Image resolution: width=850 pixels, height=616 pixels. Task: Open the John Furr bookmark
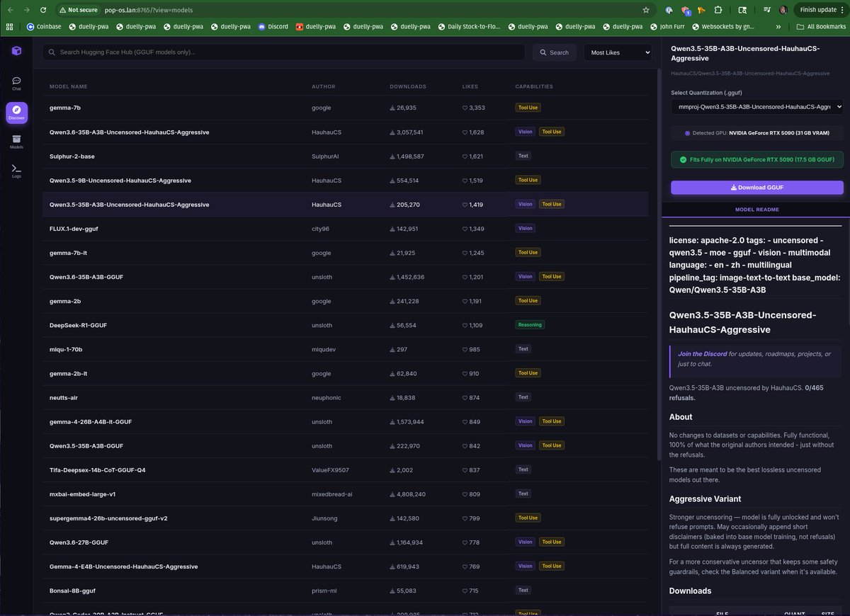pyautogui.click(x=667, y=27)
